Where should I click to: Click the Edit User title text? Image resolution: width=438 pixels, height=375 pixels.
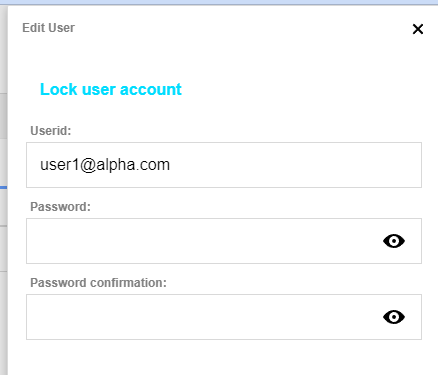[x=48, y=28]
